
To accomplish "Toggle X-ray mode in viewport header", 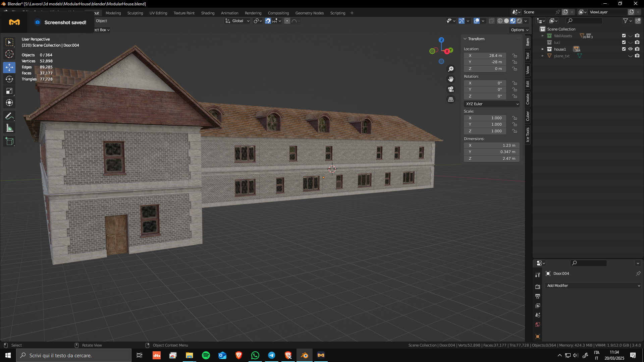I will [x=491, y=21].
